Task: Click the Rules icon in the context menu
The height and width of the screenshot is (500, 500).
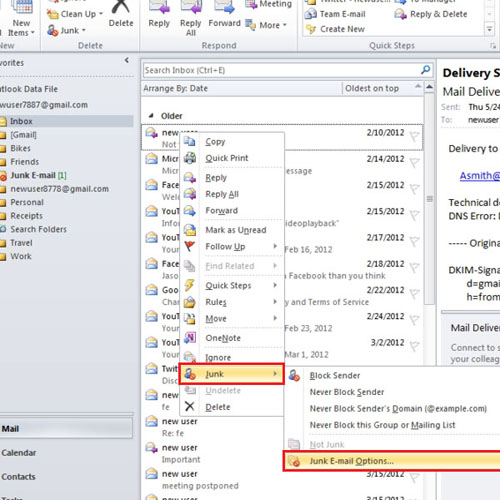Action: [x=190, y=302]
